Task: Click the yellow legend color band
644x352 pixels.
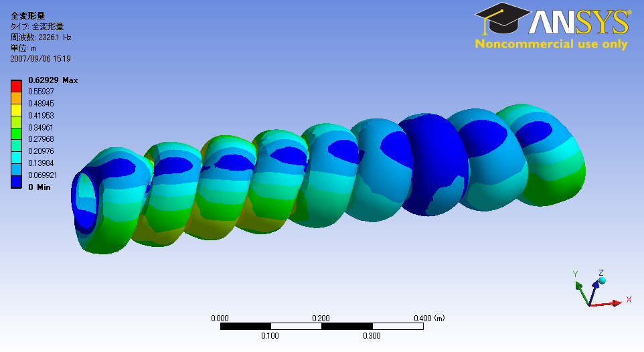Action: click(x=16, y=110)
